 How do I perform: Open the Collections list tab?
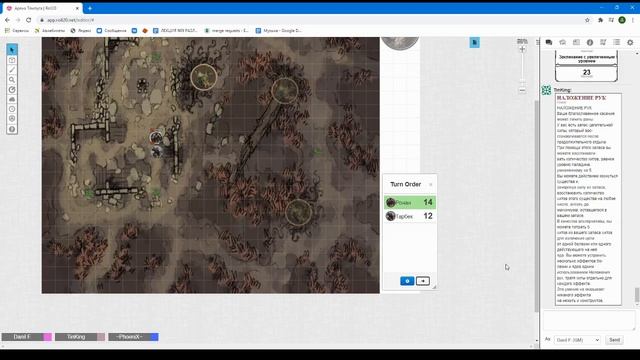[616, 42]
